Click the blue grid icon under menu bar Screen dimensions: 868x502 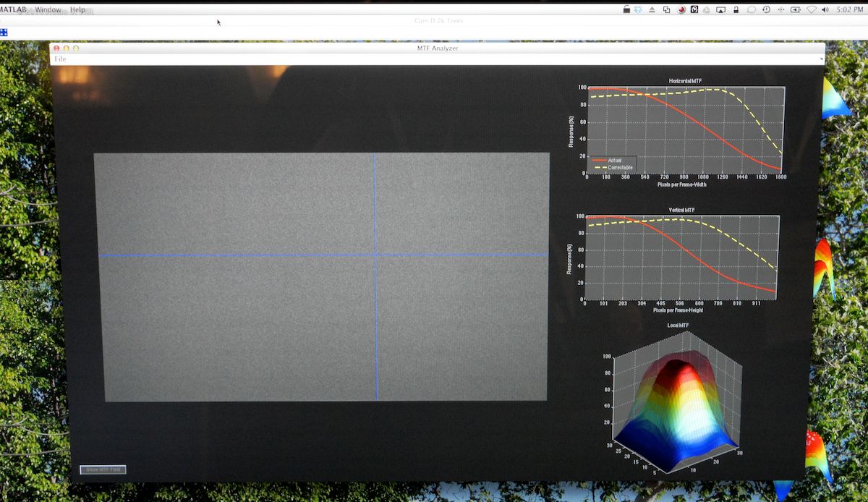point(4,33)
